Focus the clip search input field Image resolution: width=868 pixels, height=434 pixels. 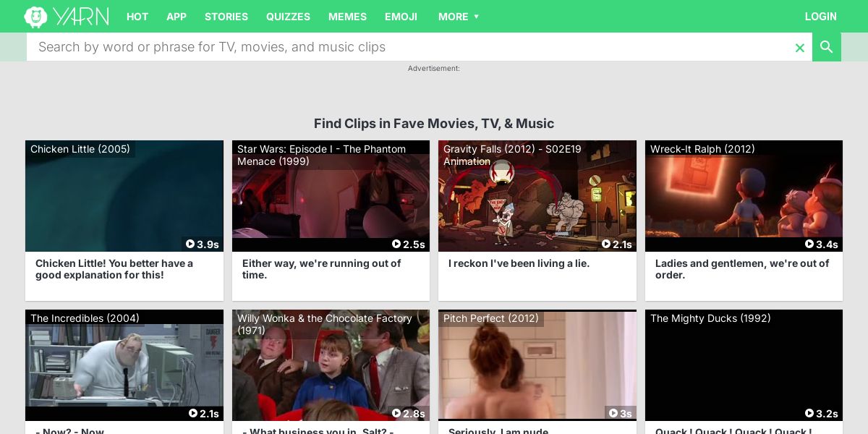pyautogui.click(x=410, y=47)
